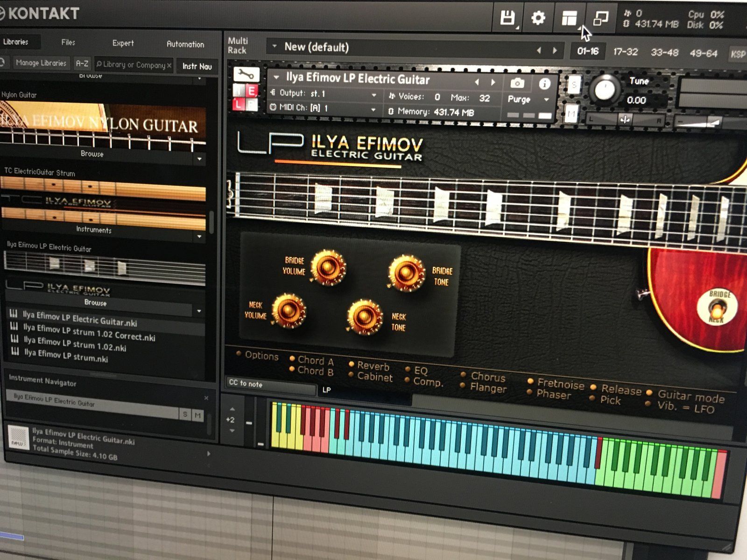The image size is (747, 560).
Task: Clear the library search field X
Action: tap(169, 66)
